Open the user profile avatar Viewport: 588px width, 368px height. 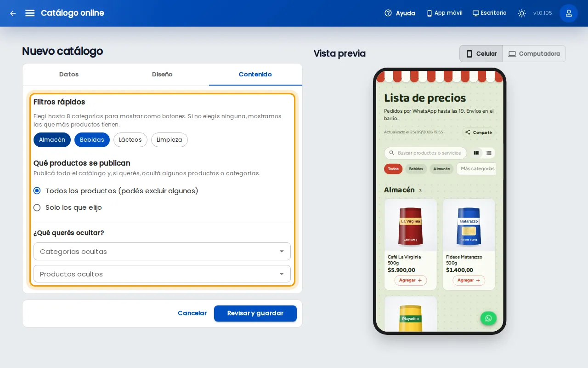[569, 13]
